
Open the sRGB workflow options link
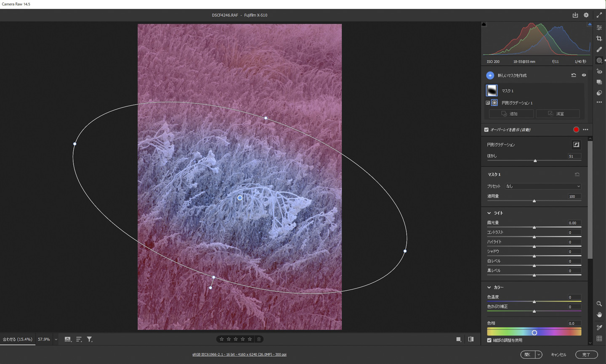(239, 354)
